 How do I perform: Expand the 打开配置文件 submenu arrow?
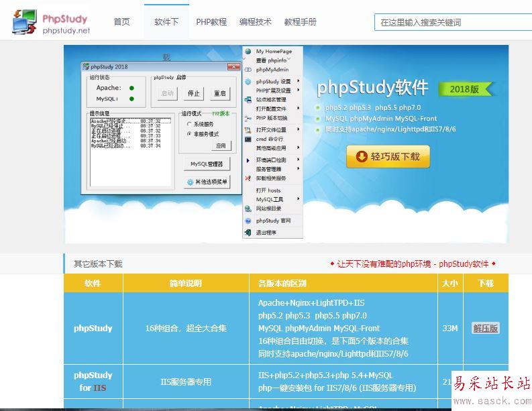(299, 108)
